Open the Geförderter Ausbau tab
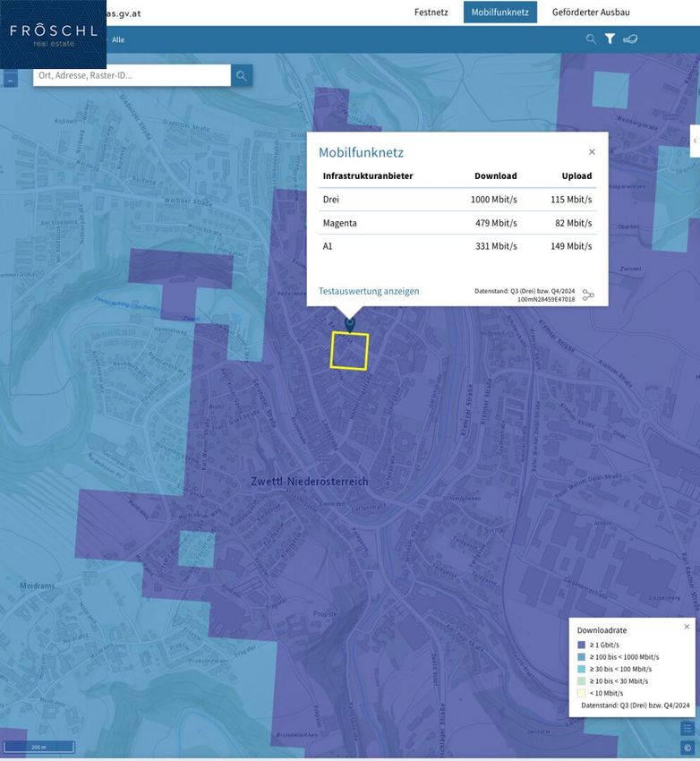 (591, 13)
